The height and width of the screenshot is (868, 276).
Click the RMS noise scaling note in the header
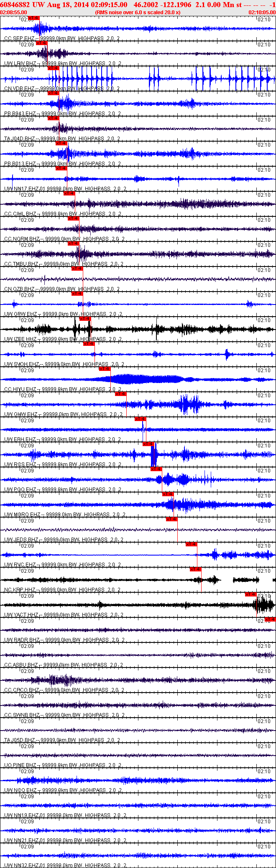pyautogui.click(x=138, y=13)
